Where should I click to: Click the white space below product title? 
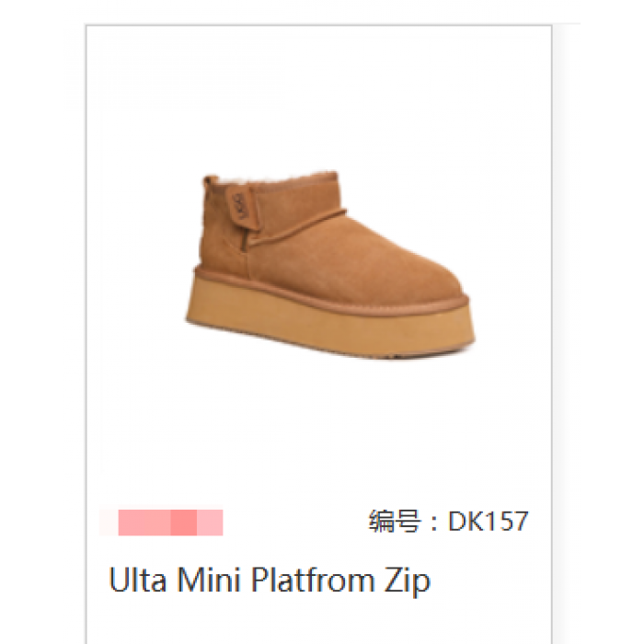pos(318,622)
